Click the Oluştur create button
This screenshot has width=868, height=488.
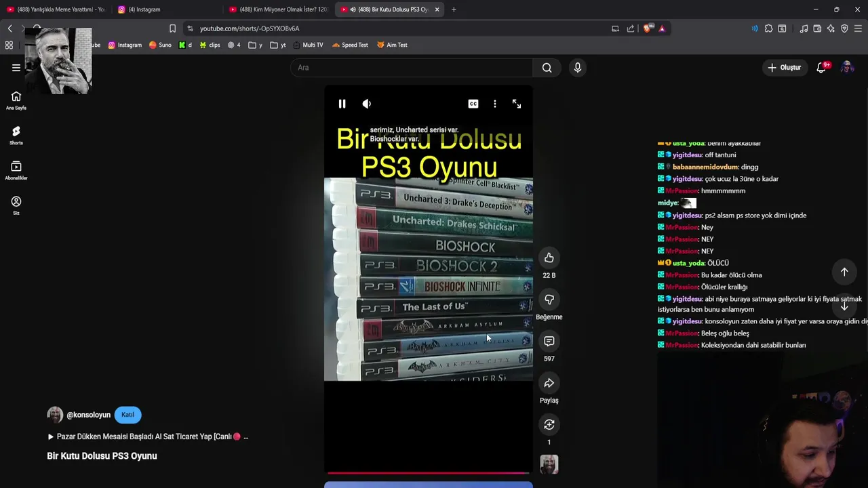785,67
